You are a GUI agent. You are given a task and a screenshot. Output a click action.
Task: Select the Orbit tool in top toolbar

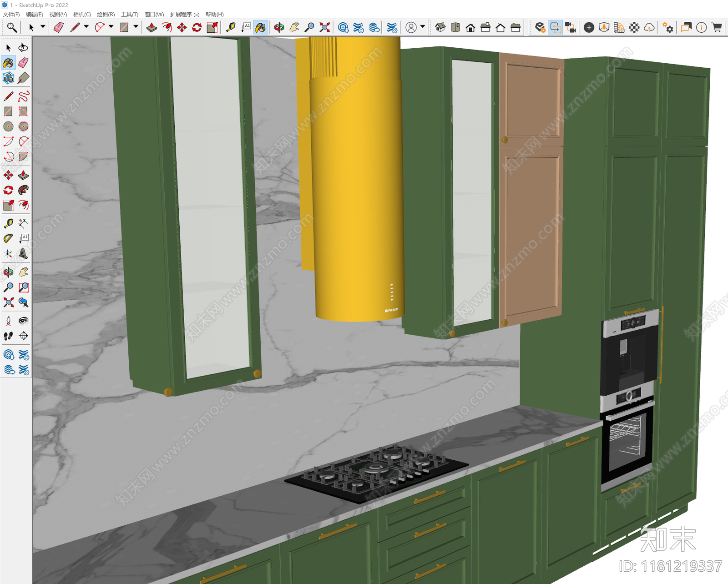279,28
